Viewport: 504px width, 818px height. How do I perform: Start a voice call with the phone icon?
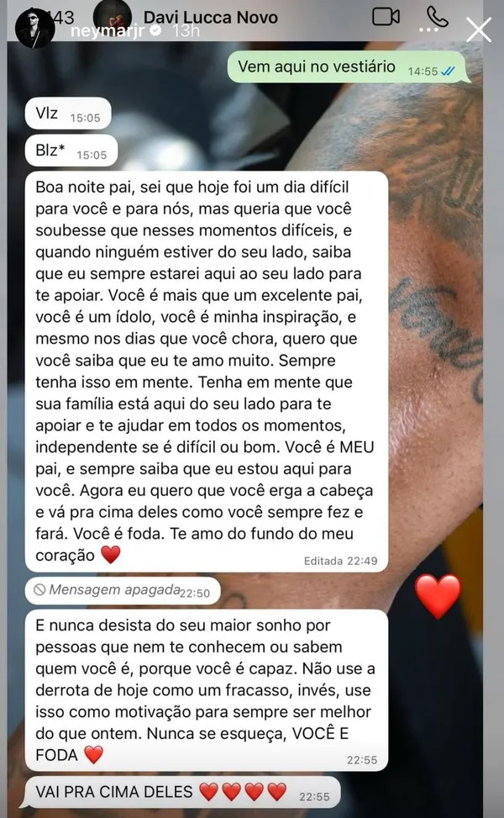click(437, 17)
